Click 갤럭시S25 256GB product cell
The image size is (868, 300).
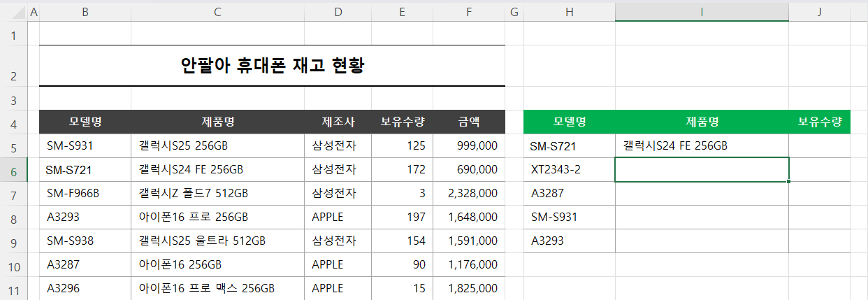tap(217, 145)
